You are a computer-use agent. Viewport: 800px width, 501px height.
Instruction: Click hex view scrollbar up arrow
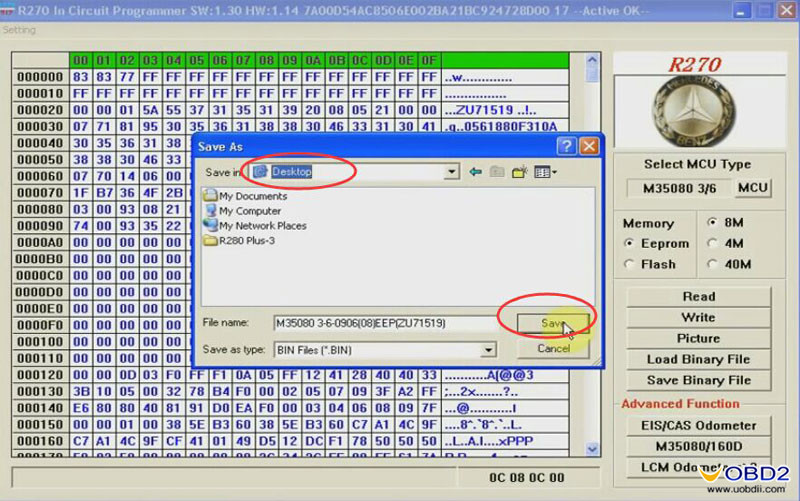point(592,60)
